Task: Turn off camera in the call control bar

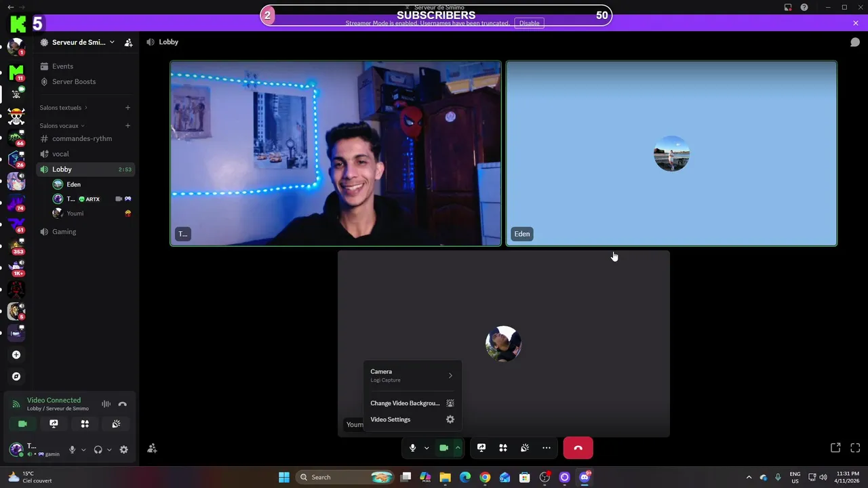Action: (x=444, y=448)
